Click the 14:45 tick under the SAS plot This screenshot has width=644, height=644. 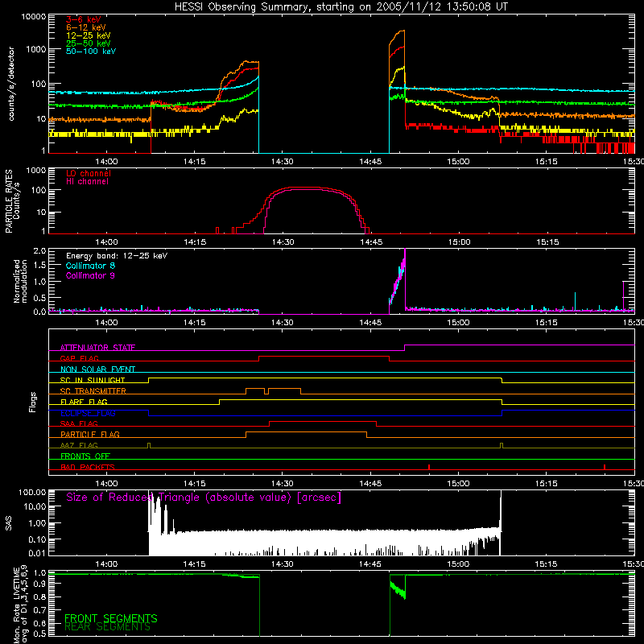point(370,564)
